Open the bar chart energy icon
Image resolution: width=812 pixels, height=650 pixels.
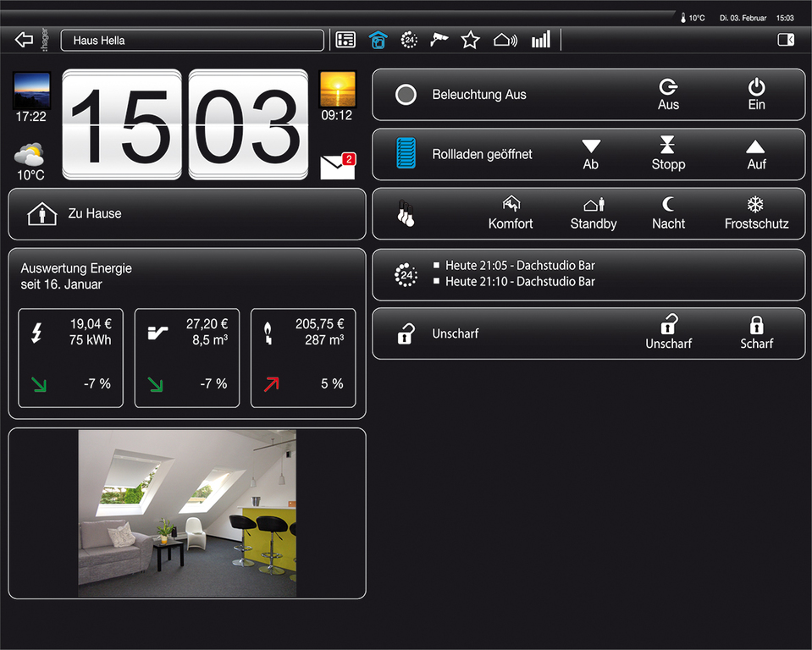click(540, 40)
